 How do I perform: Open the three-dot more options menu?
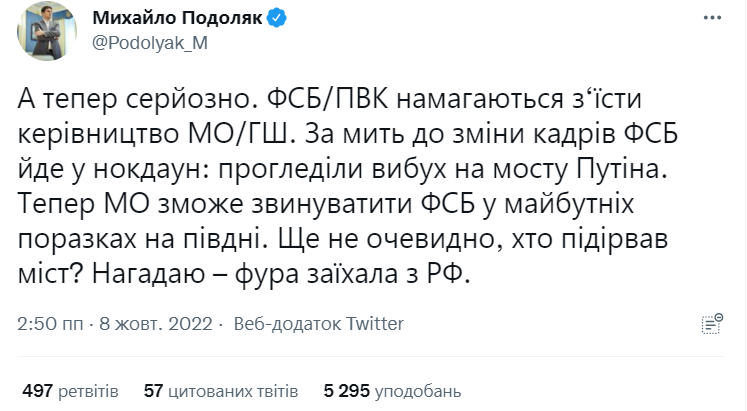[x=712, y=18]
